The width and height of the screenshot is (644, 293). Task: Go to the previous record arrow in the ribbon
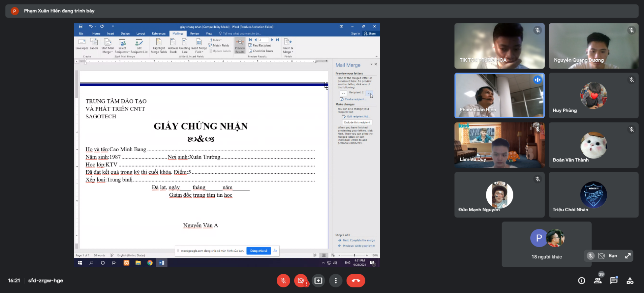click(255, 40)
